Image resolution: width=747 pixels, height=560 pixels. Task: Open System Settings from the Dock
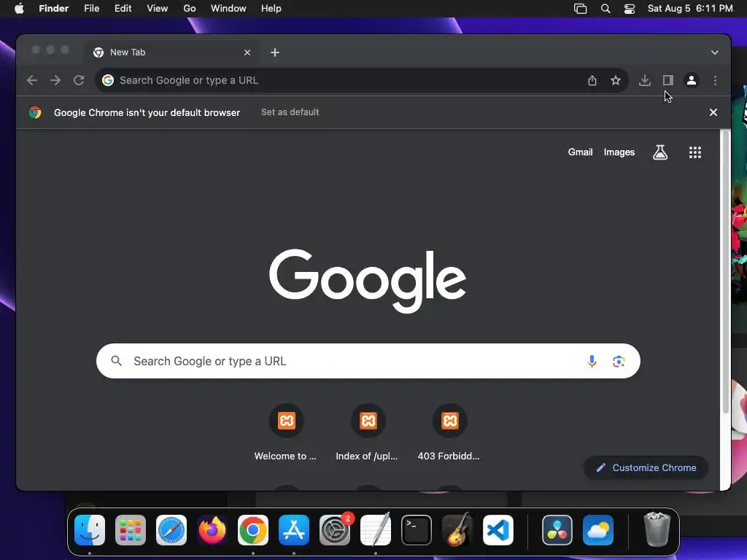(335, 530)
